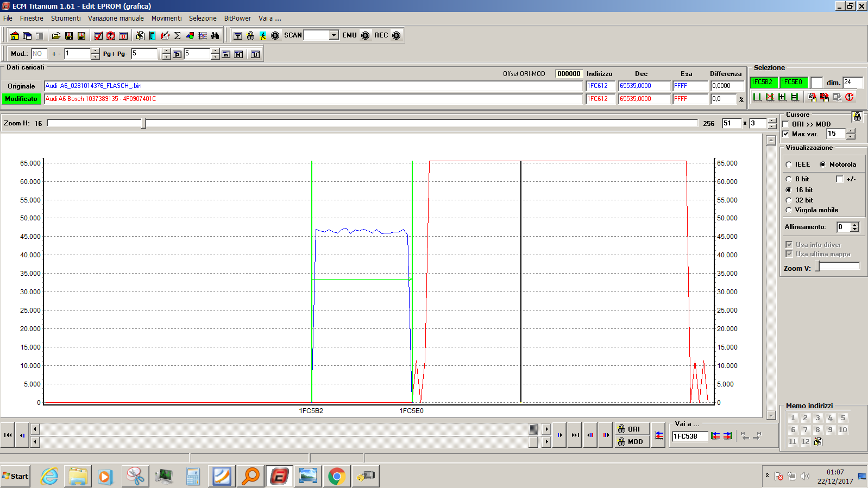Click the open folder icon in toolbar
This screenshot has height=488, width=868.
point(56,36)
